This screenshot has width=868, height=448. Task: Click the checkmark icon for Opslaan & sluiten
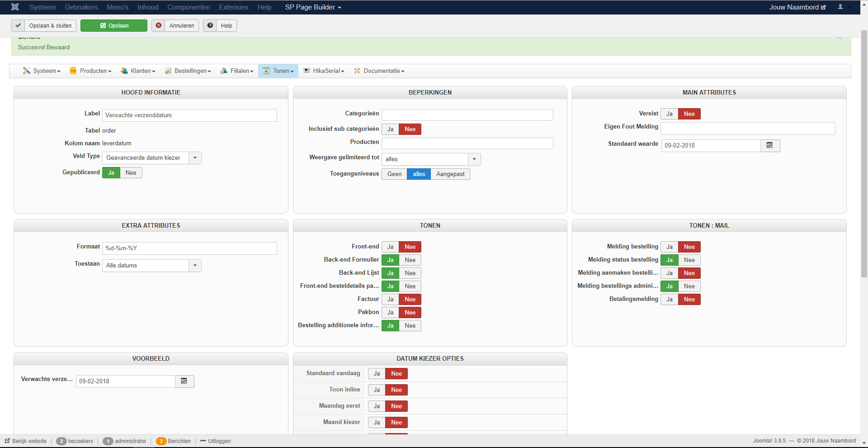(18, 26)
